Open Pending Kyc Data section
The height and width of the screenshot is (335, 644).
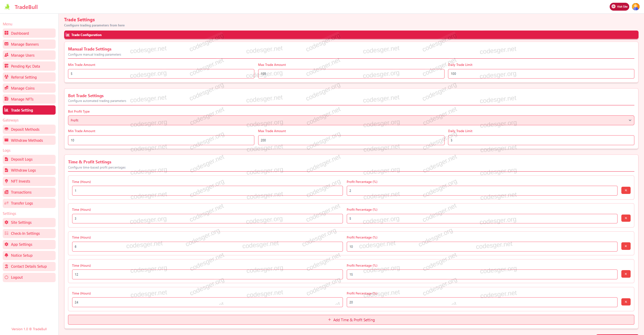(x=25, y=66)
